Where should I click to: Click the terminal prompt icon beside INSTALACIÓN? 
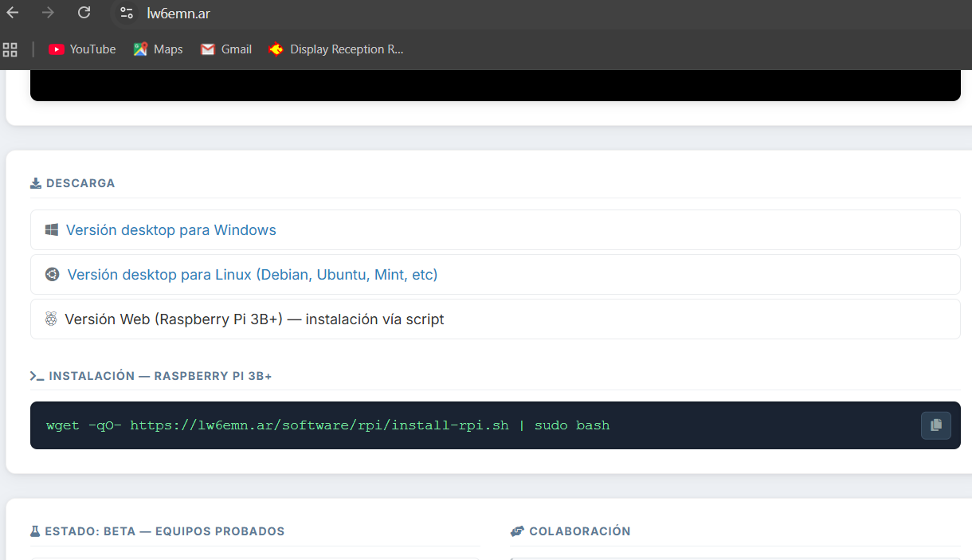click(x=37, y=376)
